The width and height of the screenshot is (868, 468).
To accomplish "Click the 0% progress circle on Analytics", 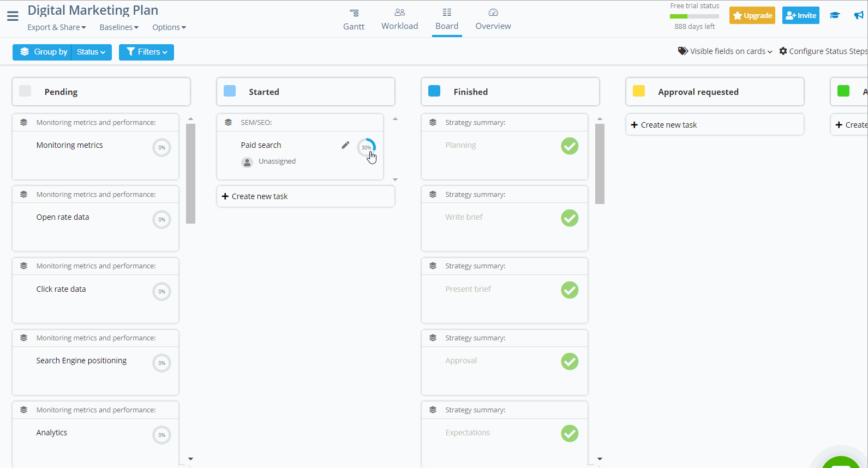I will (161, 435).
